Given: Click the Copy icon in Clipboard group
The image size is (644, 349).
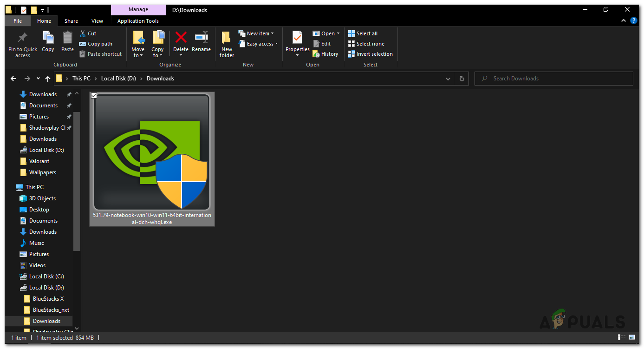Looking at the screenshot, I should pos(48,38).
